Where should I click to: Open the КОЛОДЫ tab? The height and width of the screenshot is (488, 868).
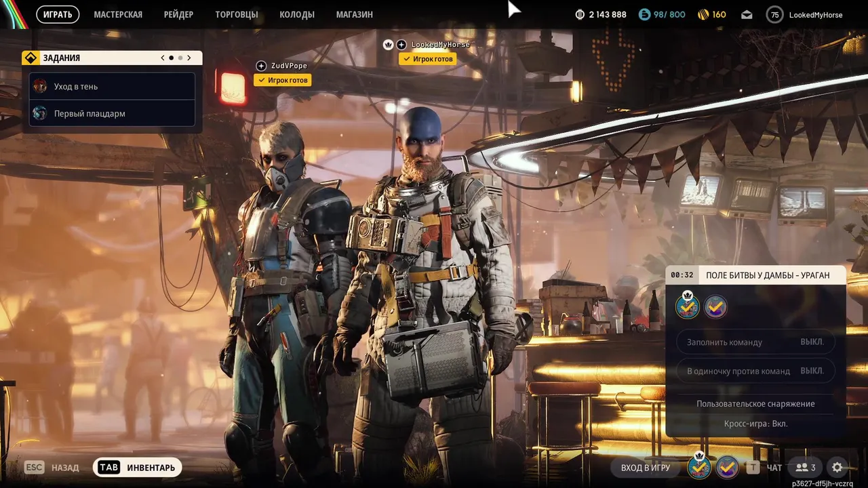(297, 14)
